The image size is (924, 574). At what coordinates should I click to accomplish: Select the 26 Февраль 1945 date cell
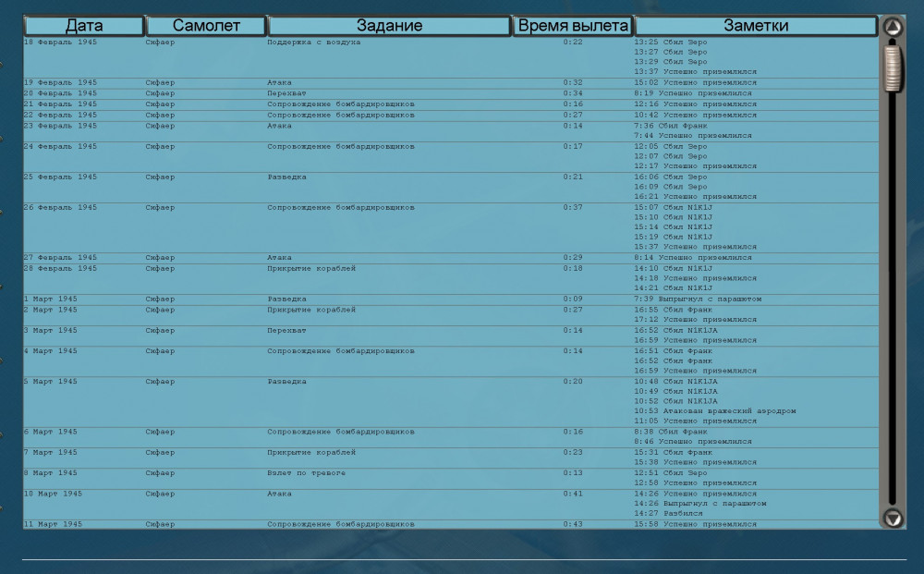point(60,208)
